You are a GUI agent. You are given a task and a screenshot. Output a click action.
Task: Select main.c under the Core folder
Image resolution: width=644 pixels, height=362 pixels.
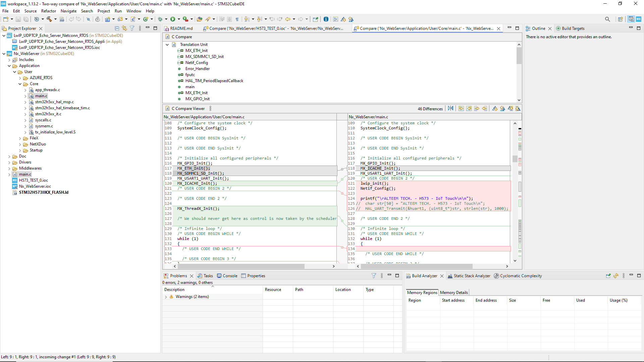42,96
